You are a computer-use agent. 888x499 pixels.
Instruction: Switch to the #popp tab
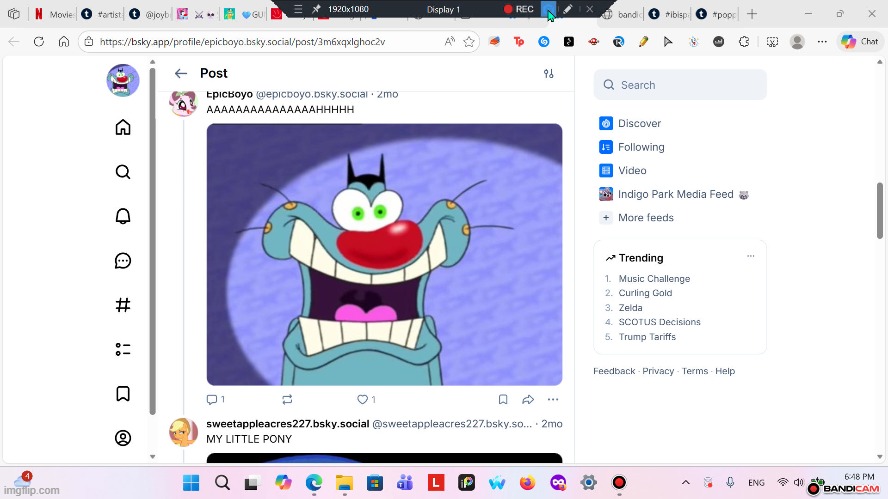716,14
